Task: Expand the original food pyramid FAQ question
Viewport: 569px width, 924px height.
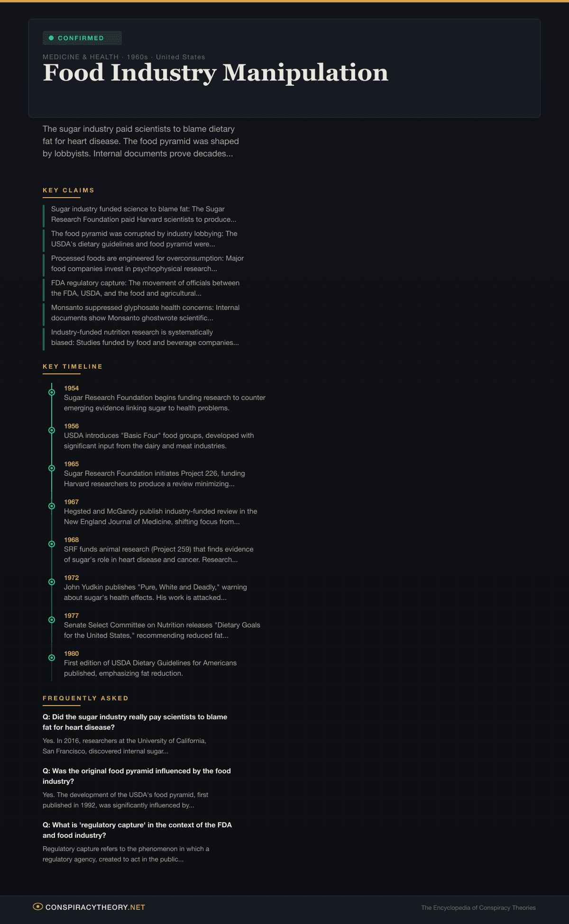Action: [137, 776]
